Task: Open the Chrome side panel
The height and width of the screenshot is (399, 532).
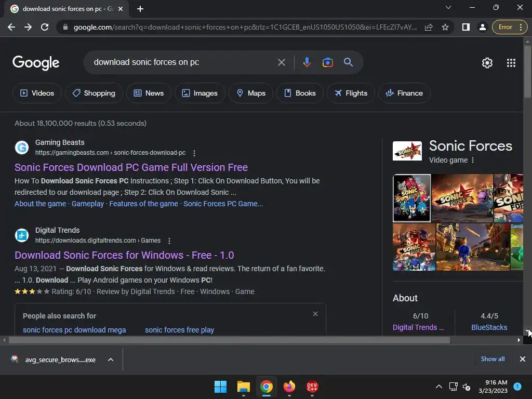Action: click(x=466, y=27)
